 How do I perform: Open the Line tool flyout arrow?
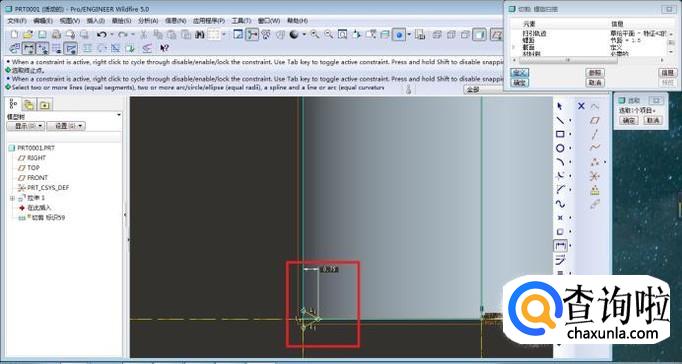(x=570, y=120)
